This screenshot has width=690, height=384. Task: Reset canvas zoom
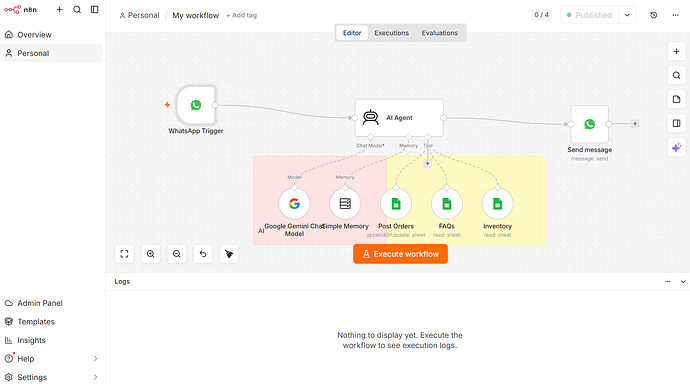203,254
